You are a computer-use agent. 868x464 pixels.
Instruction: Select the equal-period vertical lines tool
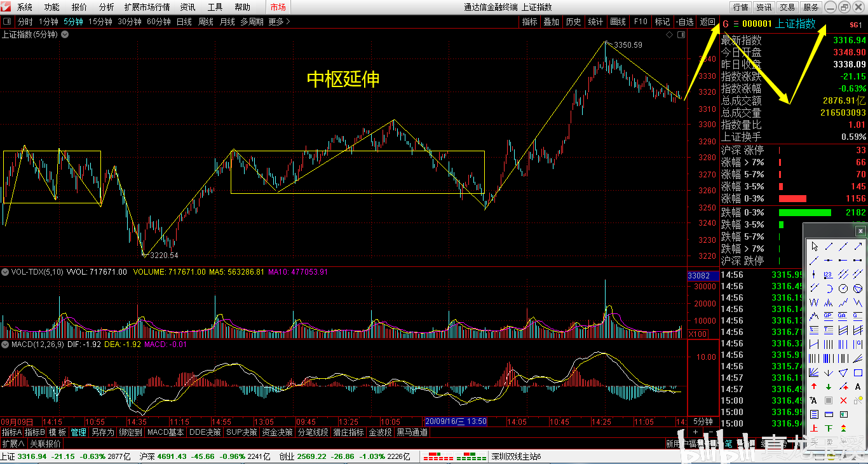tap(829, 344)
